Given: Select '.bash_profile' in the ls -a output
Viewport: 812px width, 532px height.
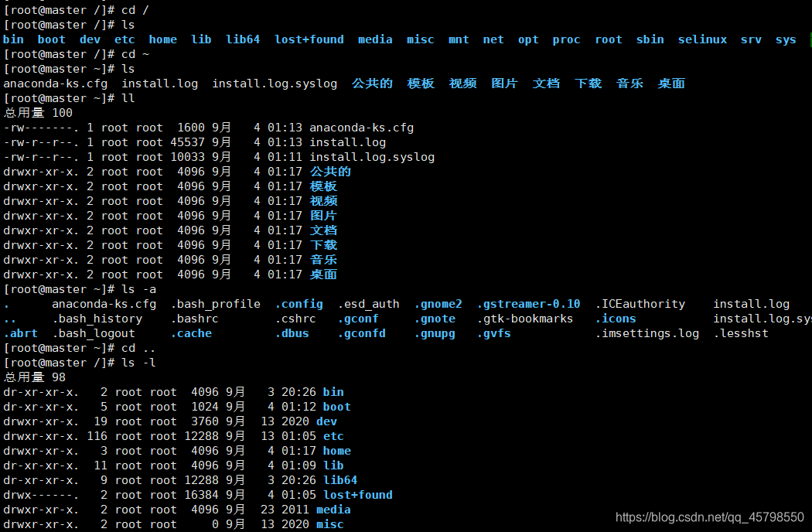Looking at the screenshot, I should click(216, 304).
